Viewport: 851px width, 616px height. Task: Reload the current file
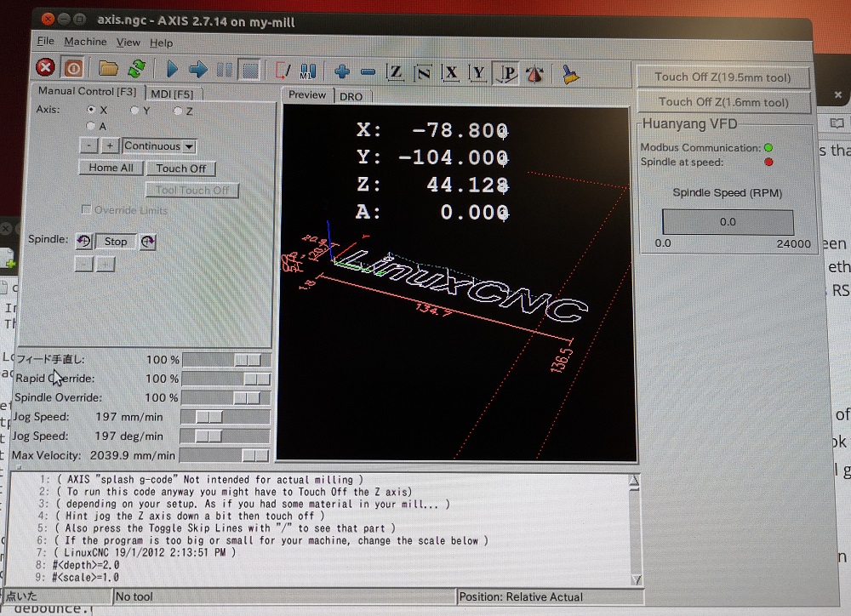coord(136,69)
